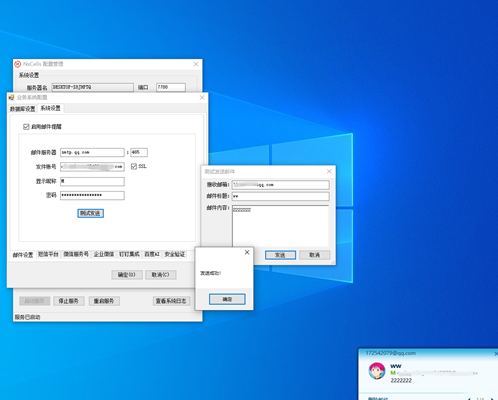498x400 pixels.
Task: Click the 发件账号 input field
Action: point(92,167)
